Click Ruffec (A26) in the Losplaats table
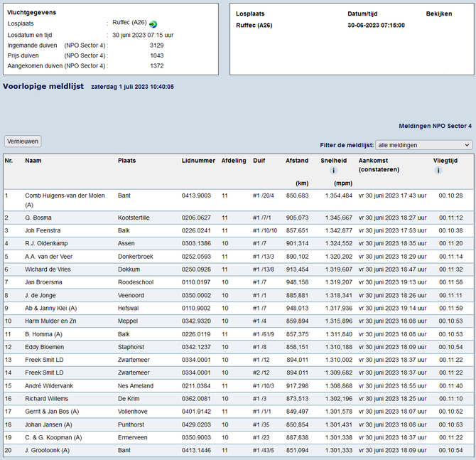The image size is (476, 460). pyautogui.click(x=256, y=25)
